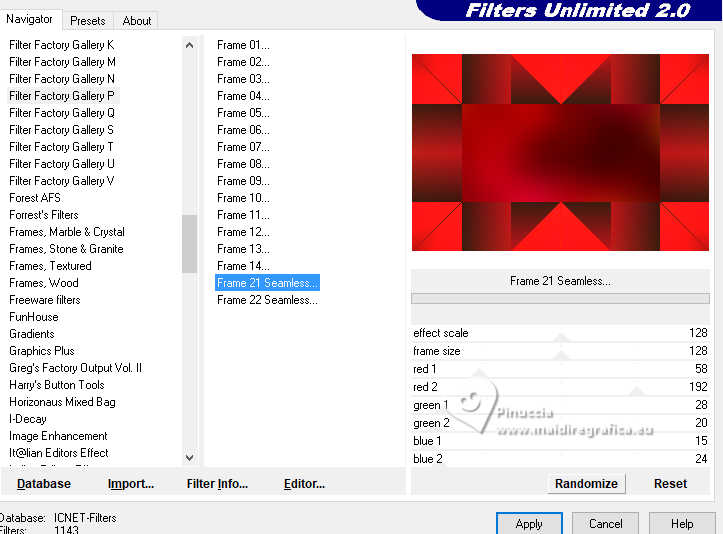Apply the filter
This screenshot has width=723, height=534.
[529, 524]
